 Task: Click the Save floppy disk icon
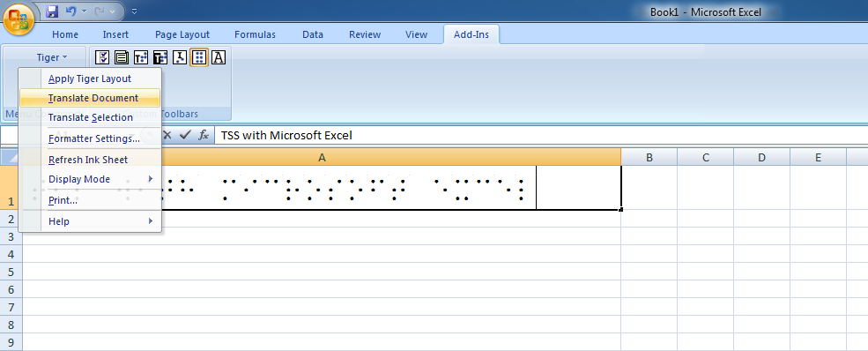52,11
